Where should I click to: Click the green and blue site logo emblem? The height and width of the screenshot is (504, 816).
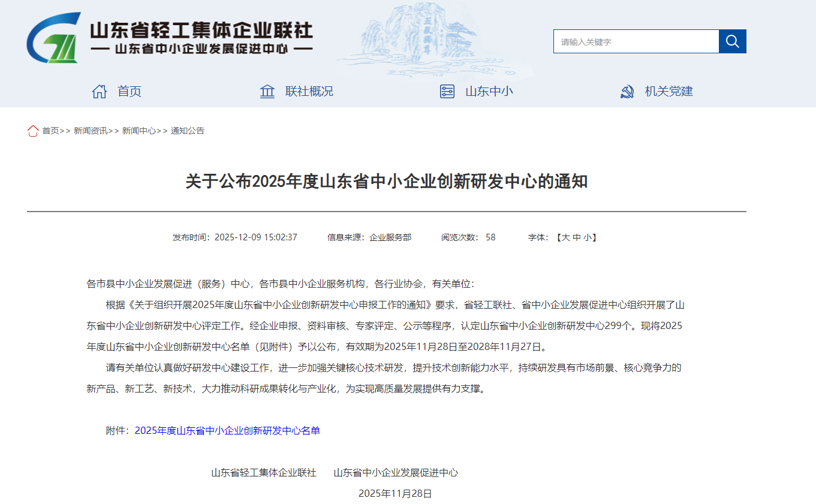point(54,39)
